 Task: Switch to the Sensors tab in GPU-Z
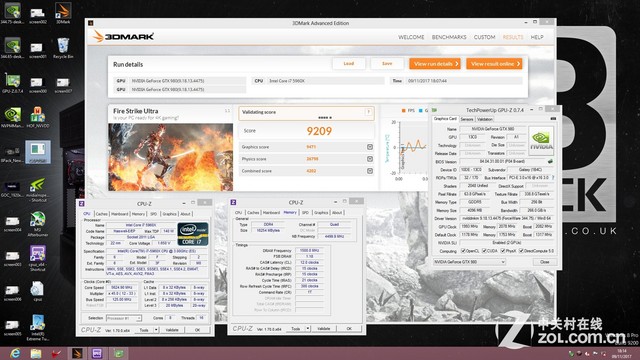pos(467,119)
